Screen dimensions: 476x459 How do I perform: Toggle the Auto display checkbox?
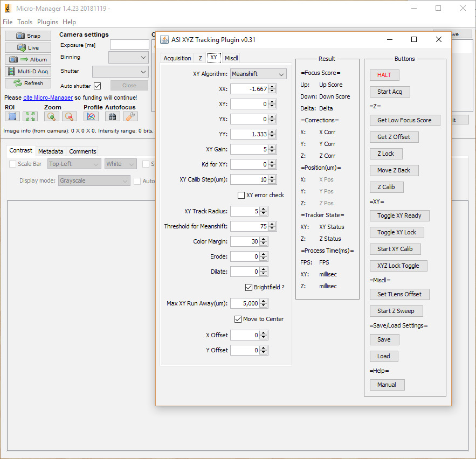pos(137,181)
